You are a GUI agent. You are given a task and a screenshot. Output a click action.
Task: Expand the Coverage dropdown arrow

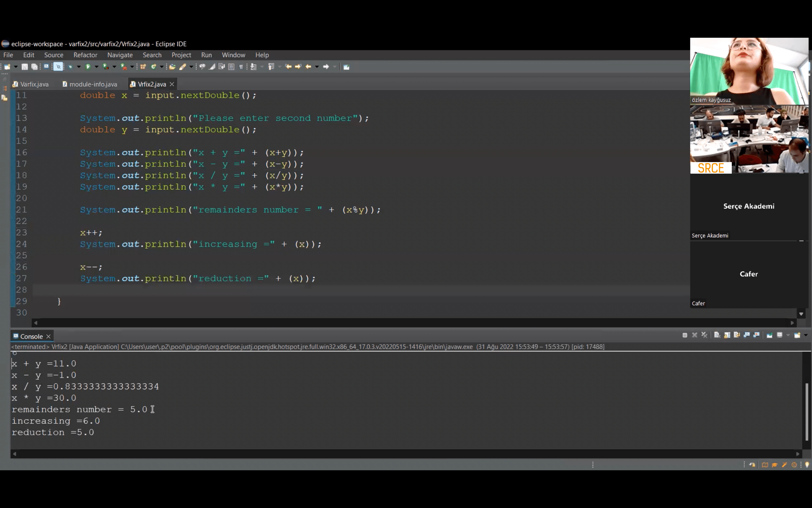point(114,67)
